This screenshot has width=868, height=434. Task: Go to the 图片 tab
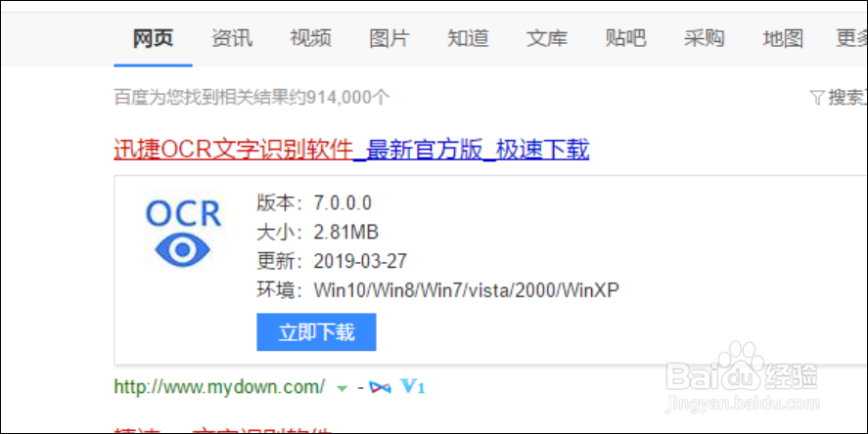pyautogui.click(x=389, y=38)
